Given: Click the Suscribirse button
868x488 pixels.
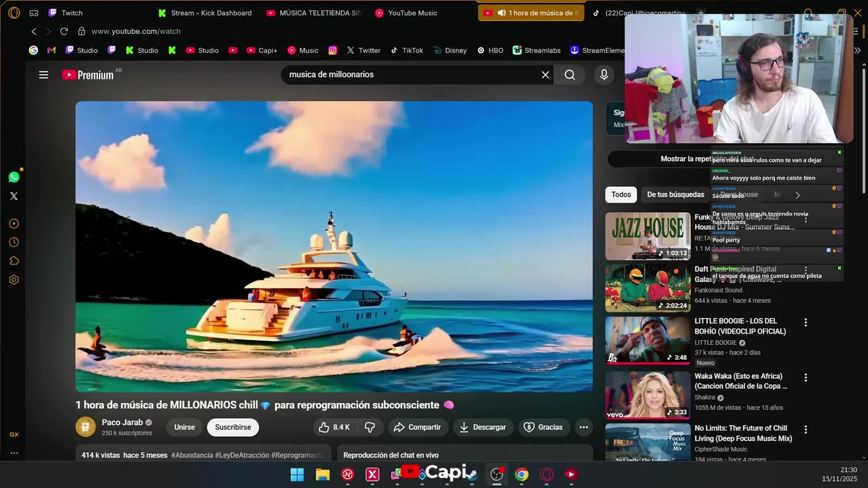Looking at the screenshot, I should point(233,427).
